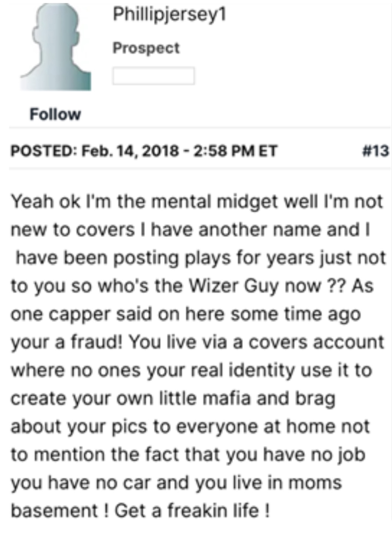Click the 'POSTED:' label text
The width and height of the screenshot is (392, 558).
coord(43,151)
